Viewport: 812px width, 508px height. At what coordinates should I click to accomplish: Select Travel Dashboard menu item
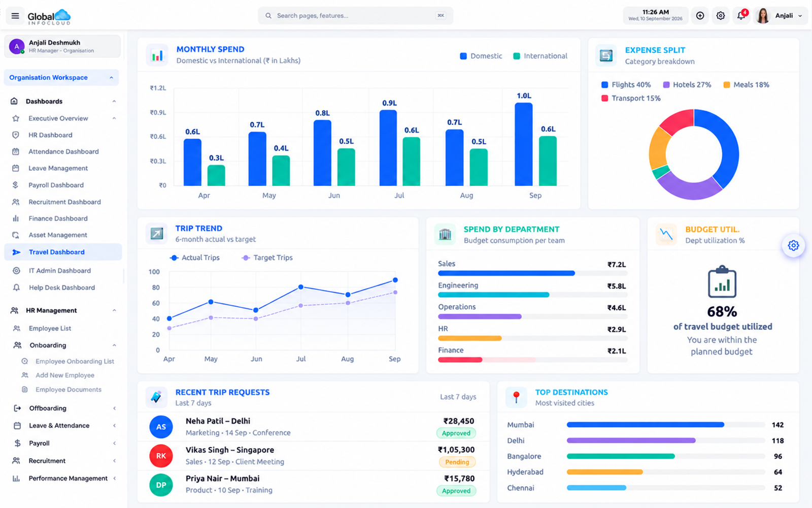pos(63,252)
